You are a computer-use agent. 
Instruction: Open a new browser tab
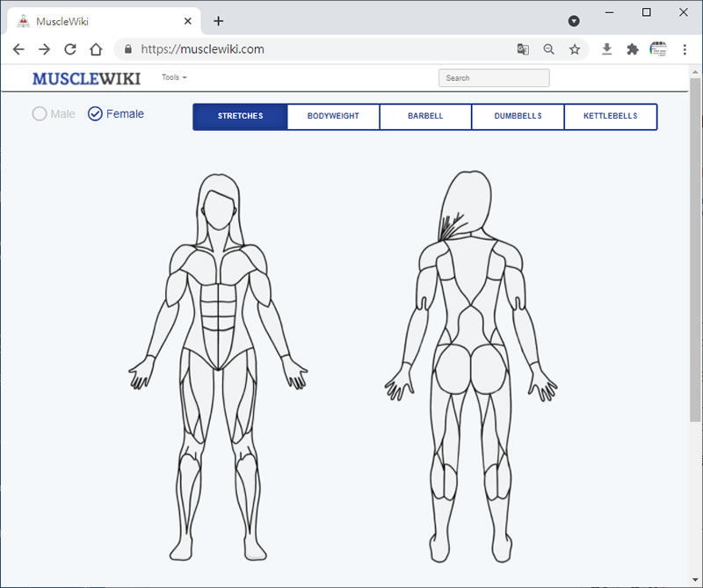(218, 21)
